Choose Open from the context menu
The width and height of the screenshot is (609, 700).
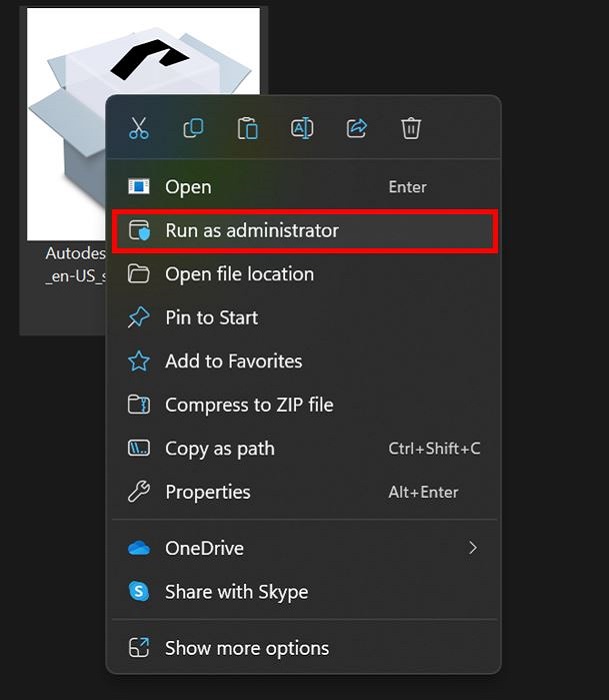tap(304, 187)
